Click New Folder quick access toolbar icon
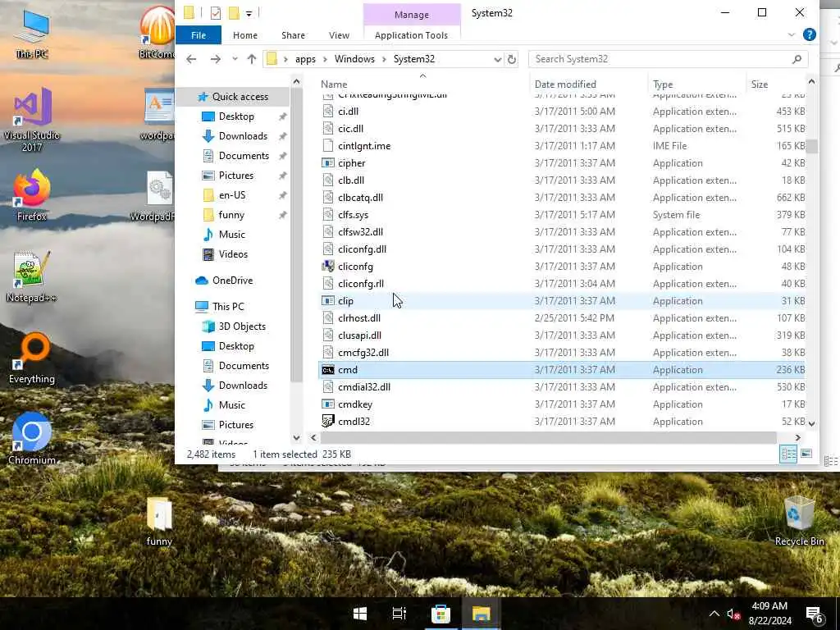This screenshot has height=630, width=840. click(x=234, y=13)
